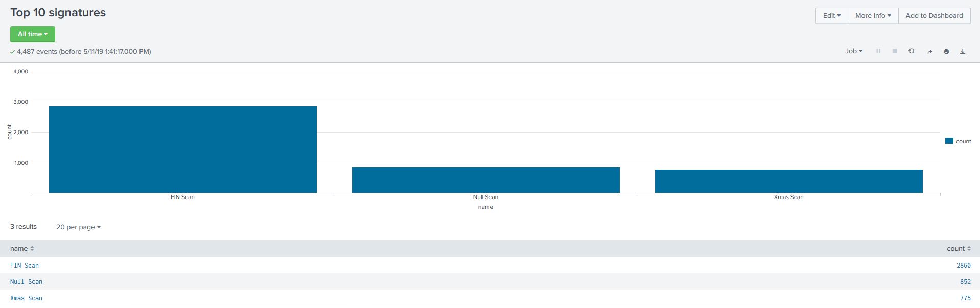Image resolution: width=980 pixels, height=308 pixels.
Task: Open the More Info menu
Action: click(873, 16)
